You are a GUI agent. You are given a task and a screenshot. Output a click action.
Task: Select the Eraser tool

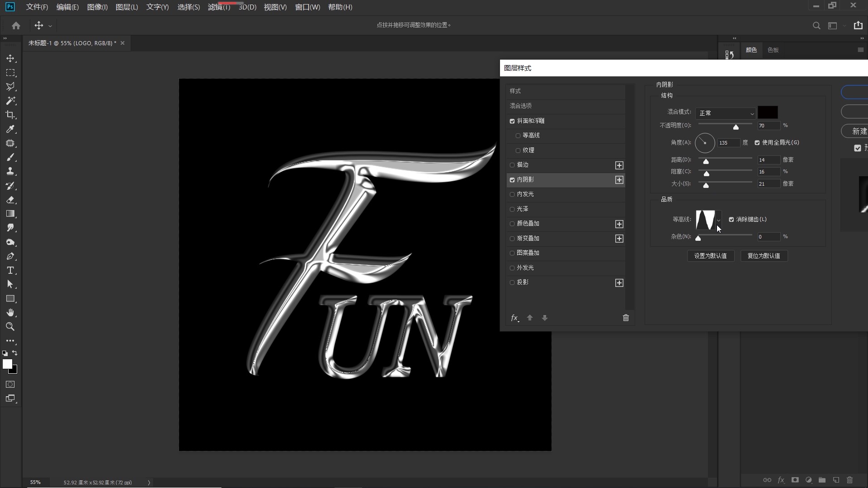pyautogui.click(x=10, y=200)
